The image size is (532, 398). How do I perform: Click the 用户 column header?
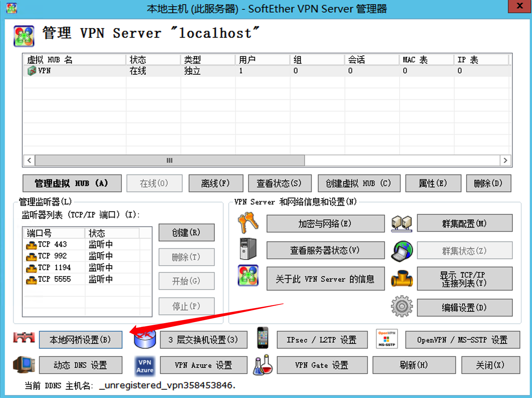[263, 59]
